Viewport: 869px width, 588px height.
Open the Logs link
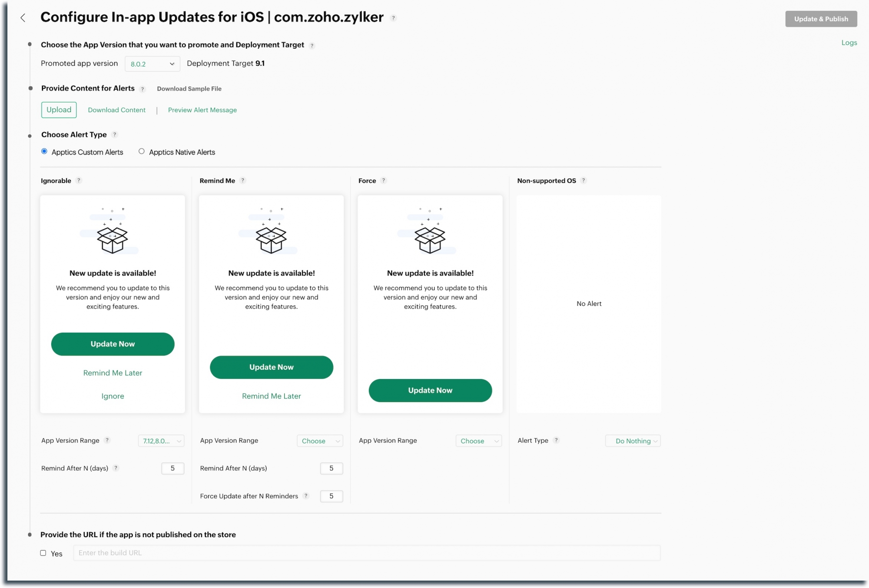(849, 43)
